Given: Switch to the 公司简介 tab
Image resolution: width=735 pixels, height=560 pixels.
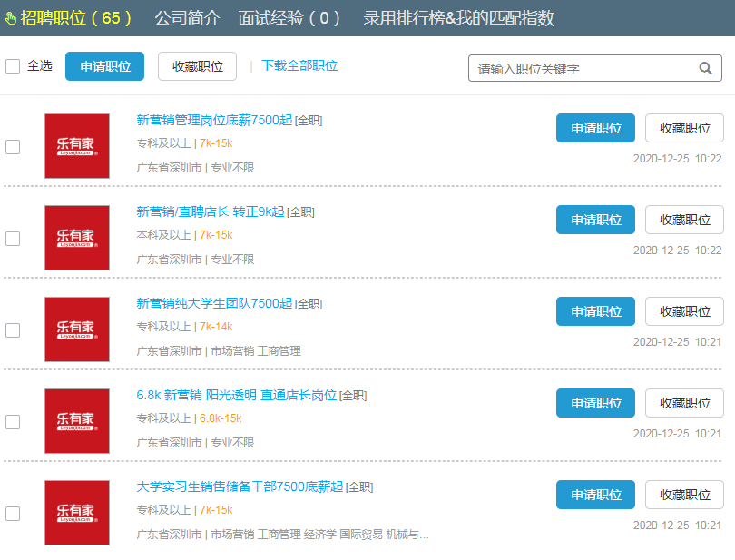Looking at the screenshot, I should 186,18.
